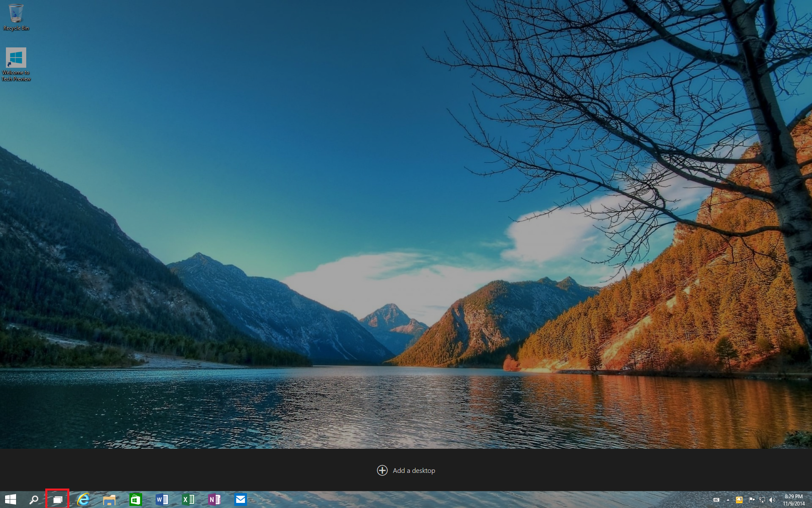Toggle Task View button on taskbar

coord(58,500)
